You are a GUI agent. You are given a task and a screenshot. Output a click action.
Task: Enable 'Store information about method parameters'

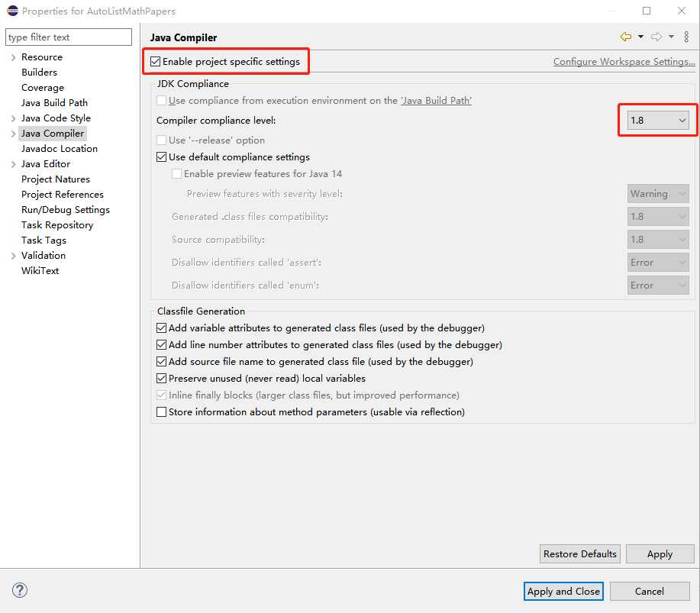161,412
